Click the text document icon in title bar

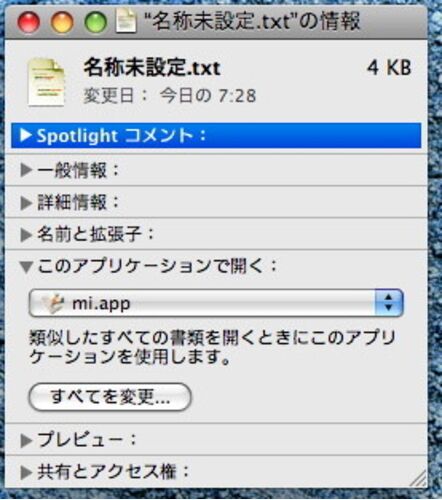click(x=126, y=21)
